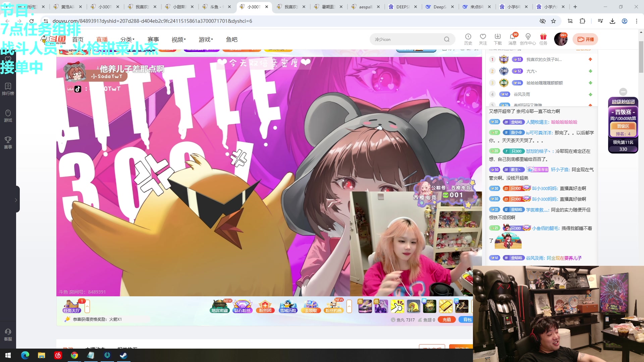
Task: Click rank 1 user 我喜欢的女孩子叫
Action: coord(544,60)
